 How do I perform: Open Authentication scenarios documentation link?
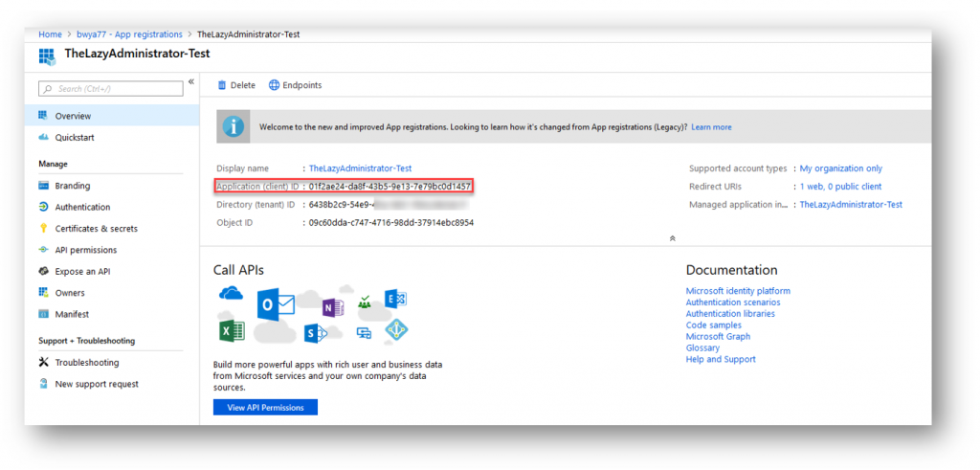click(733, 302)
